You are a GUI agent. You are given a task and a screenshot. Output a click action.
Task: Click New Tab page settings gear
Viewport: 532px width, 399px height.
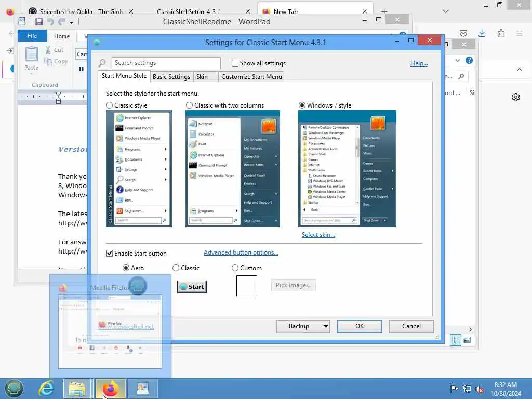pos(516,97)
